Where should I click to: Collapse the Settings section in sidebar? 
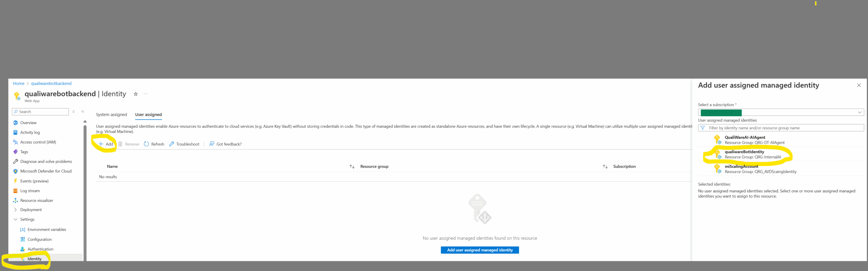pyautogui.click(x=16, y=219)
